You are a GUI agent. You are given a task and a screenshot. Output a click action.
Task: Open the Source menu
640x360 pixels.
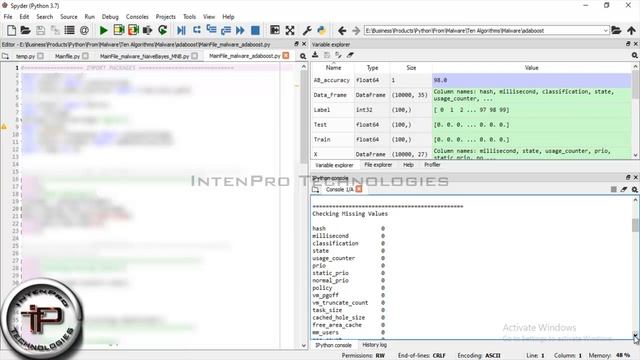click(69, 17)
